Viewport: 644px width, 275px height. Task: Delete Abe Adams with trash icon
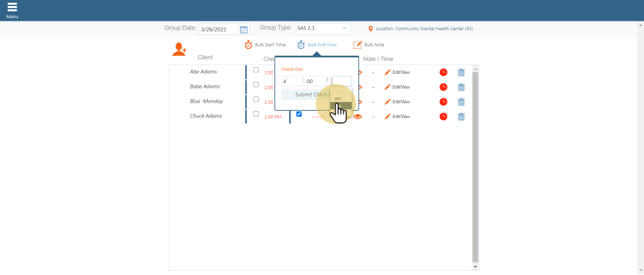point(461,72)
